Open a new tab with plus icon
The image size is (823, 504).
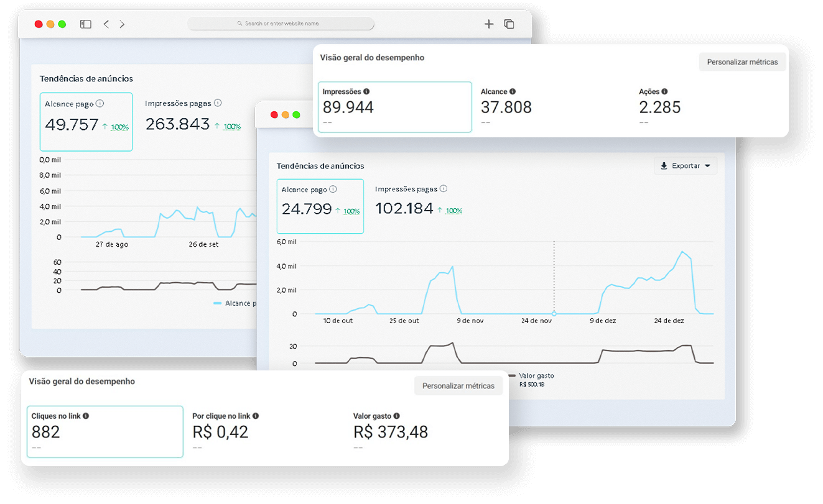click(x=489, y=24)
